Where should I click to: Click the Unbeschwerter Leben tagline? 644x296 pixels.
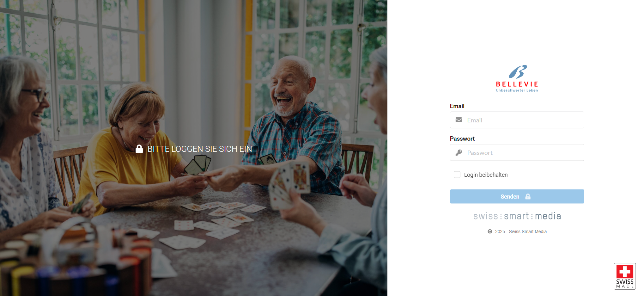pos(517,90)
